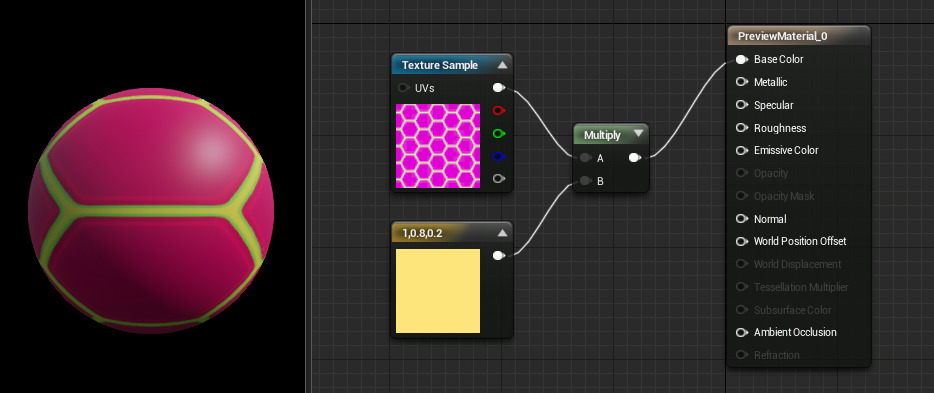Click the Metallic label

(770, 82)
